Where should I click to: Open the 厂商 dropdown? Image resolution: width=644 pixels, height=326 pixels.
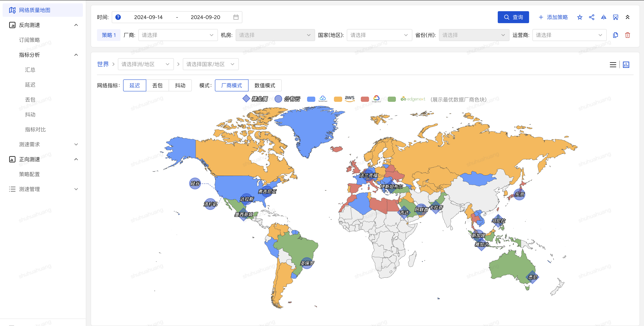[178, 35]
